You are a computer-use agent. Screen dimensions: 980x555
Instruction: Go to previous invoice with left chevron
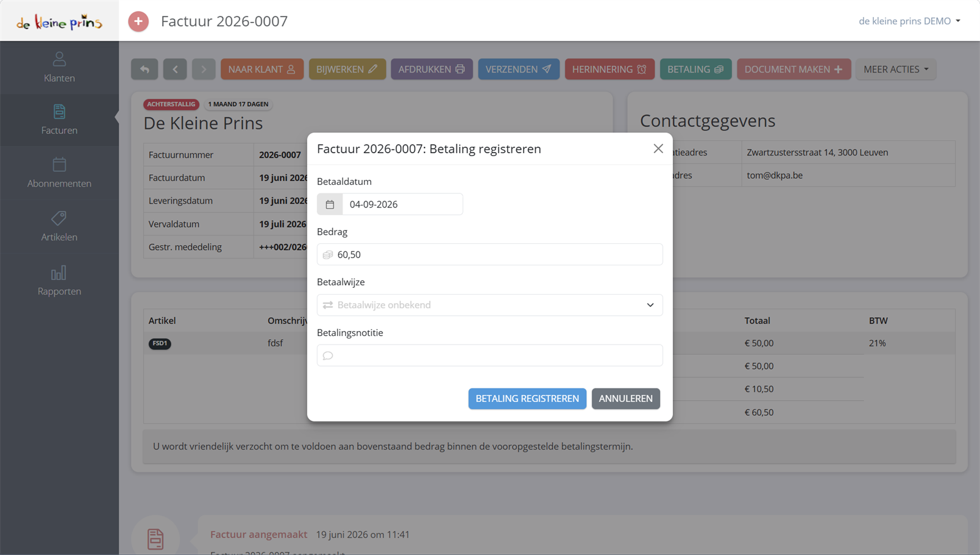[x=175, y=70]
